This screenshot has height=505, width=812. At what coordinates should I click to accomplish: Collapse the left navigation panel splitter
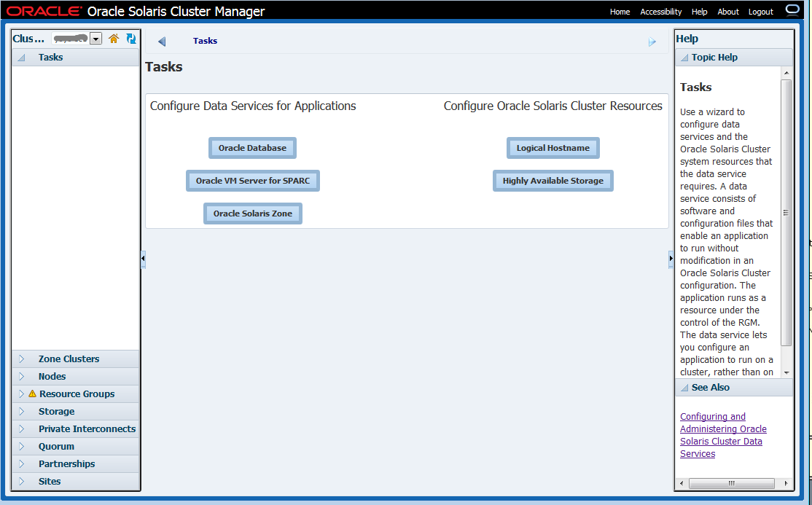143,259
